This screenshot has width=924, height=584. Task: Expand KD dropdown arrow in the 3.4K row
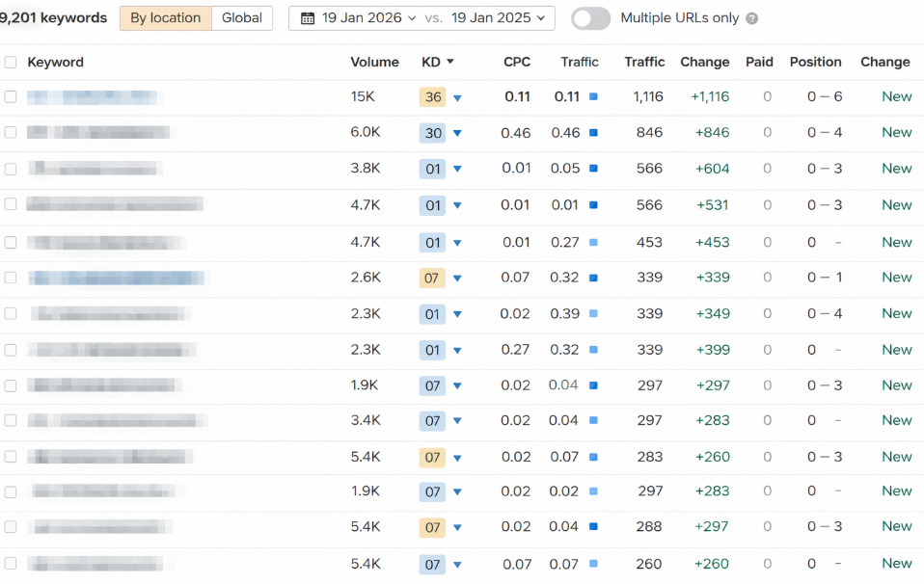click(x=457, y=421)
